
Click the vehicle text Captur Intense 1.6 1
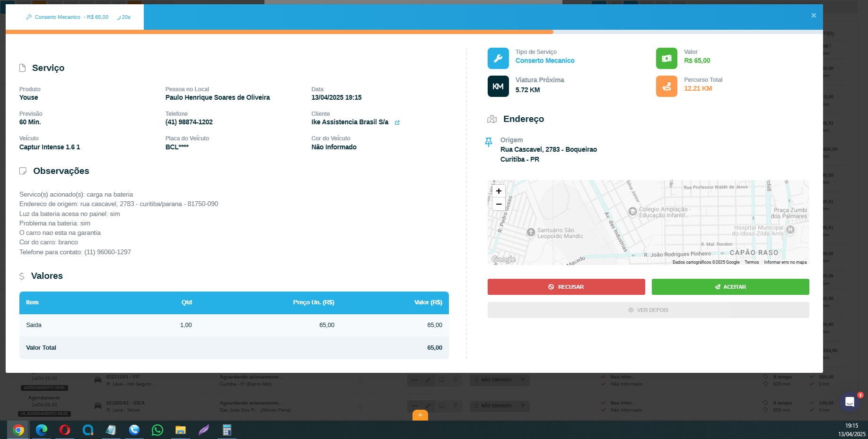pyautogui.click(x=50, y=147)
